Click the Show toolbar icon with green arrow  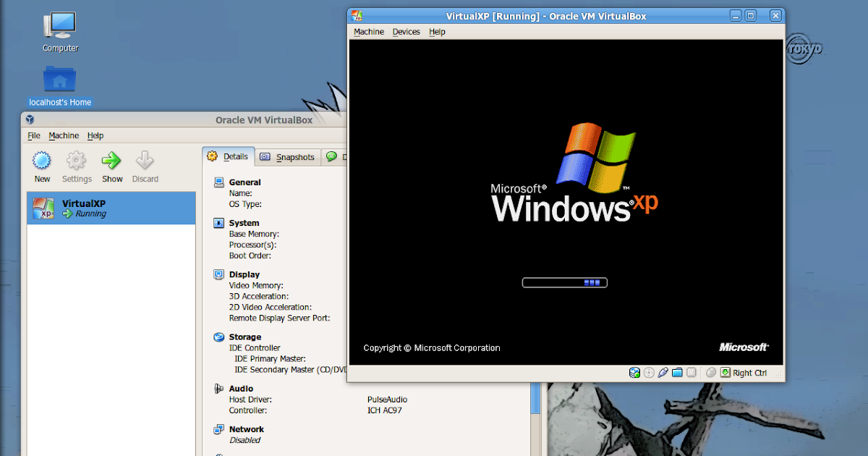(112, 166)
